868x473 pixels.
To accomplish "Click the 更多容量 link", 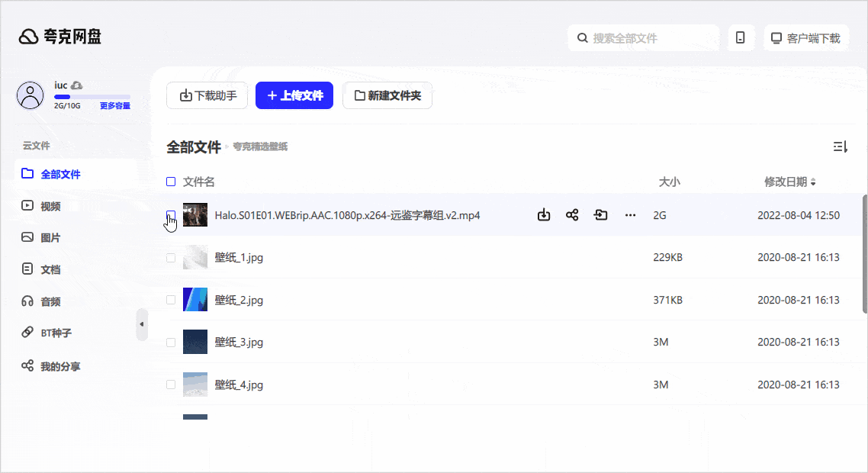I will pos(115,106).
